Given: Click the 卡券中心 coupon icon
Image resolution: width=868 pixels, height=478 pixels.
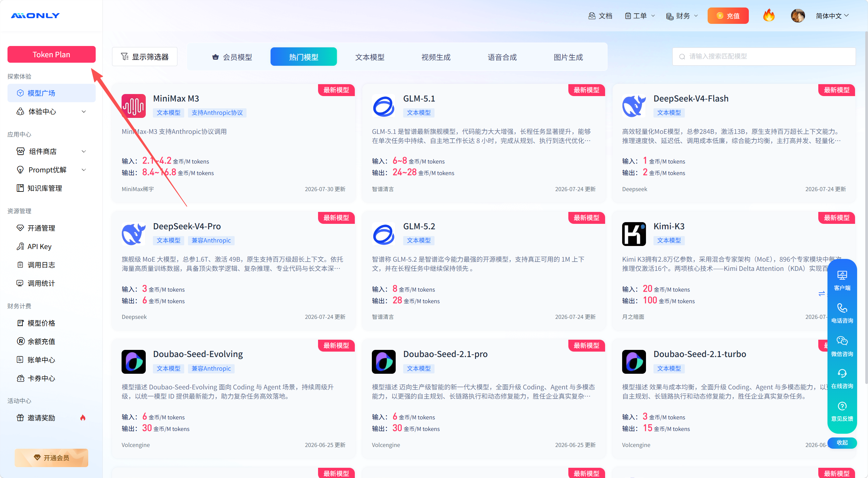Looking at the screenshot, I should click(x=20, y=378).
